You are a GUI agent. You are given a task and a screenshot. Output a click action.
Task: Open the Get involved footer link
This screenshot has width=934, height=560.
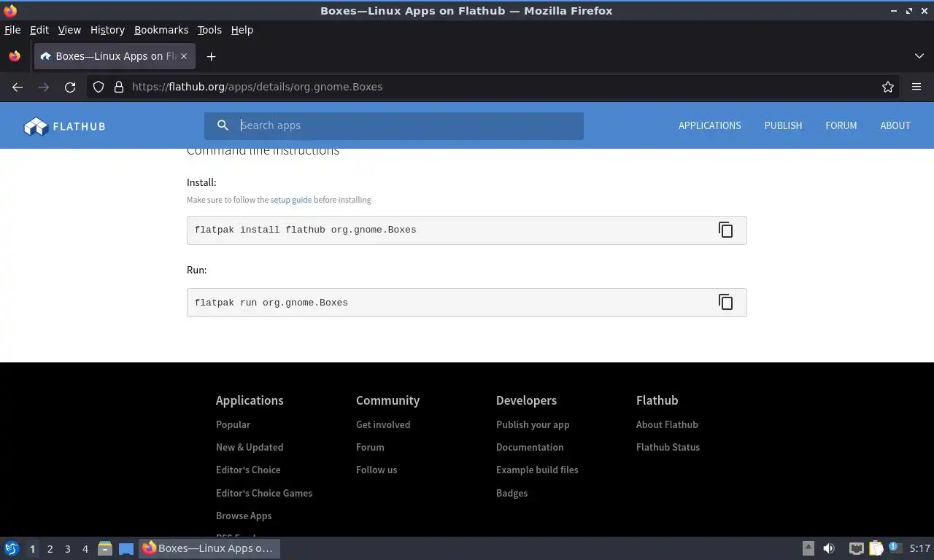383,424
